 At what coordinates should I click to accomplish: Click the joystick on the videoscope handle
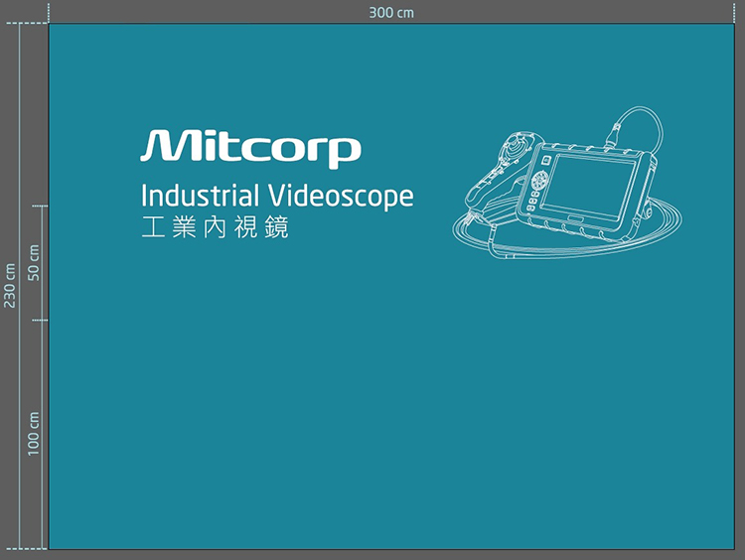pos(518,146)
